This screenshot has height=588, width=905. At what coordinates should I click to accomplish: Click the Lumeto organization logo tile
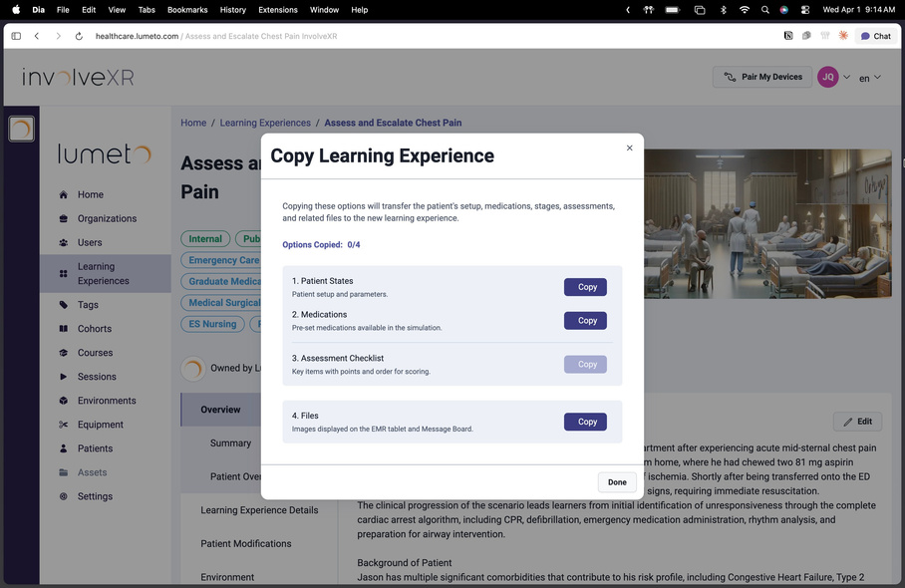coord(21,129)
